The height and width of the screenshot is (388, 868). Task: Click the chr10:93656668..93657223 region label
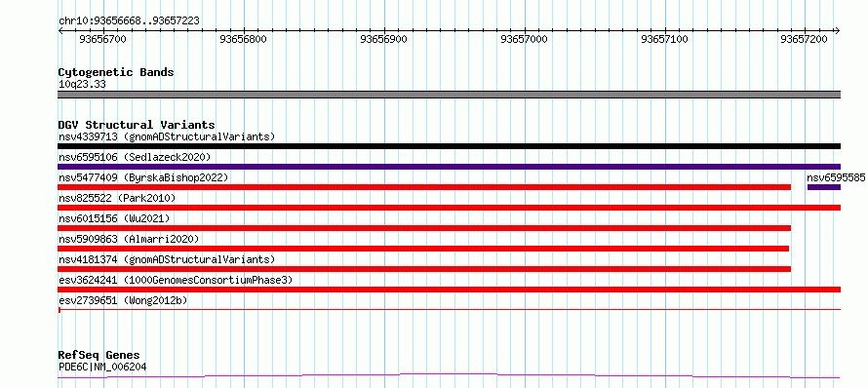pyautogui.click(x=129, y=21)
